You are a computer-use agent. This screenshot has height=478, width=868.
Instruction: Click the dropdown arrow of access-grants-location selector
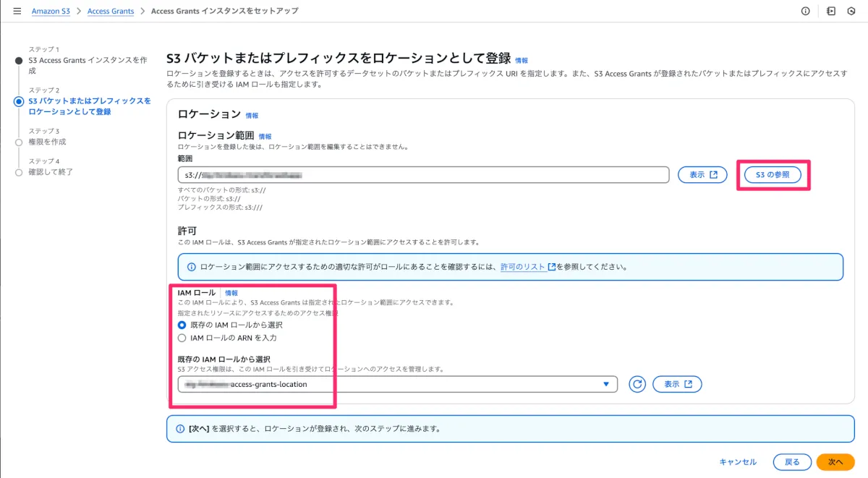point(606,384)
